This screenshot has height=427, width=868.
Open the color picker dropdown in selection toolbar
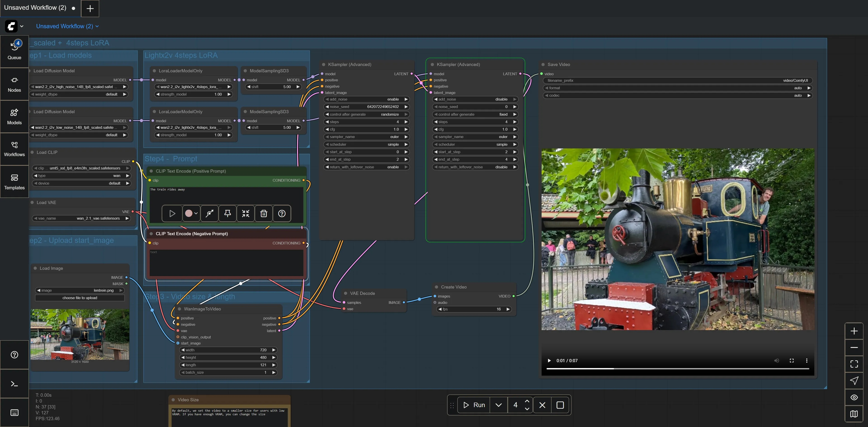coord(191,213)
